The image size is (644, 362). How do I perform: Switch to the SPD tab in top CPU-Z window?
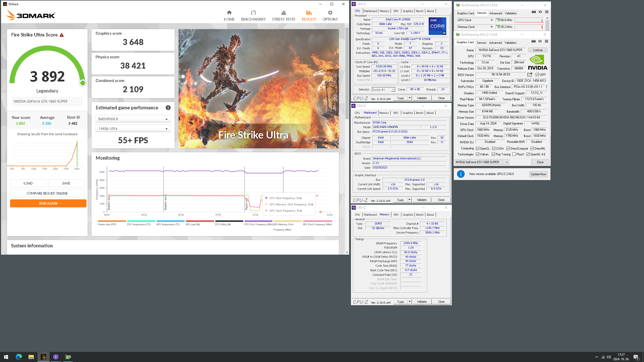pos(396,11)
